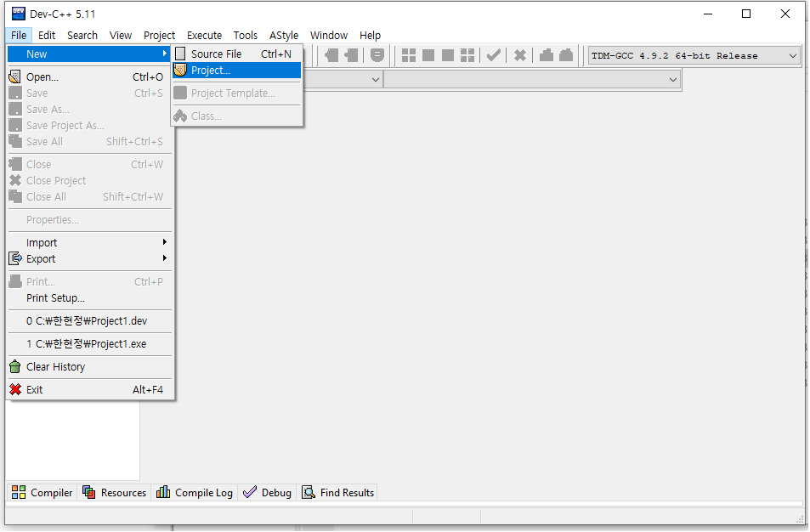
Task: Click Close entry with Ctrl+W shortcut
Action: [90, 164]
